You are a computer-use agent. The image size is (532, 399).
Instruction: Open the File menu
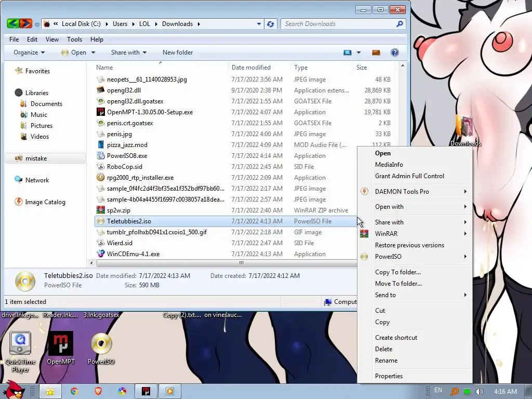click(14, 39)
